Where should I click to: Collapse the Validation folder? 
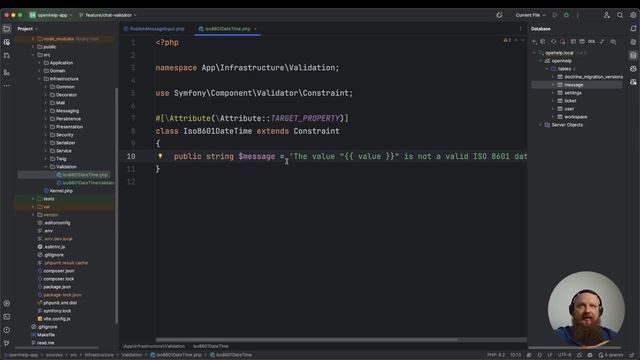pos(46,167)
